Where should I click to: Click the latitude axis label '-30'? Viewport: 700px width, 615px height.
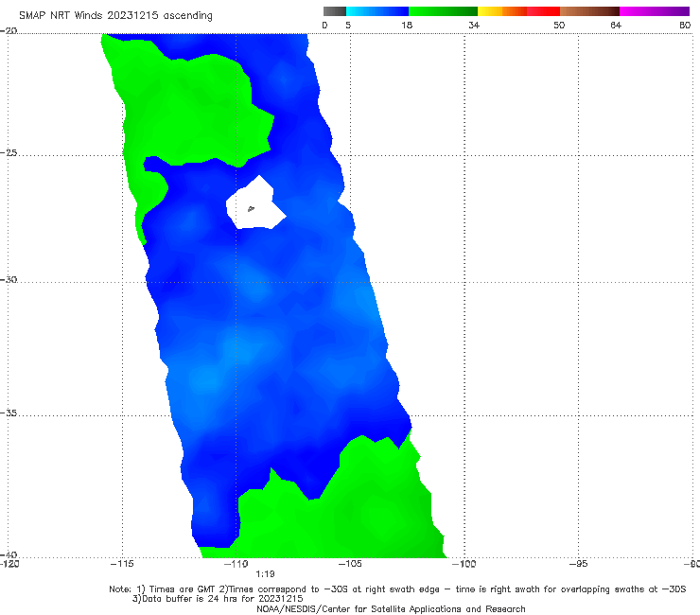pyautogui.click(x=9, y=279)
